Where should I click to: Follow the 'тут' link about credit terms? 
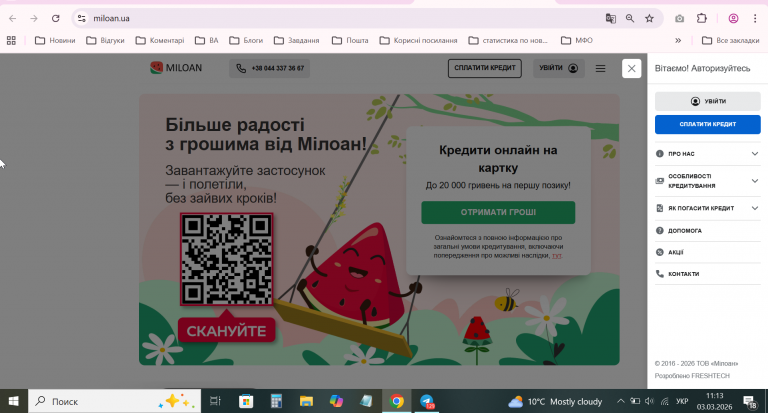556,256
